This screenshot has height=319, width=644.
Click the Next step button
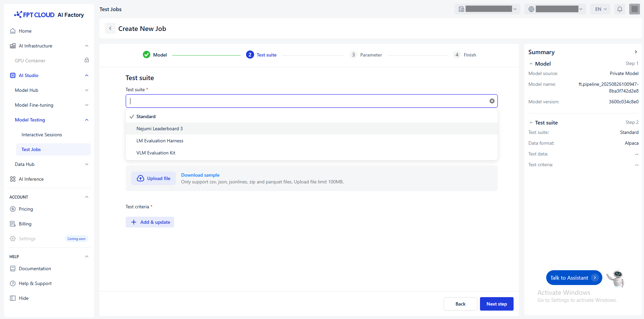(x=496, y=304)
